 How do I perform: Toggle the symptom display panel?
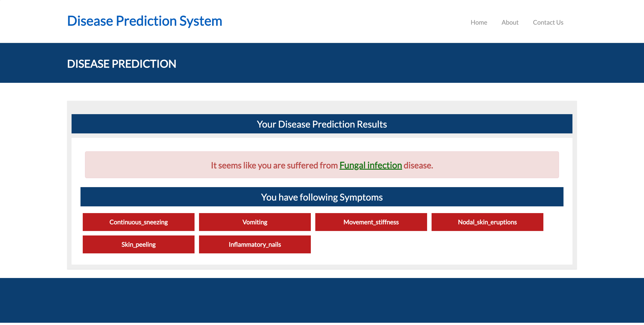[322, 196]
